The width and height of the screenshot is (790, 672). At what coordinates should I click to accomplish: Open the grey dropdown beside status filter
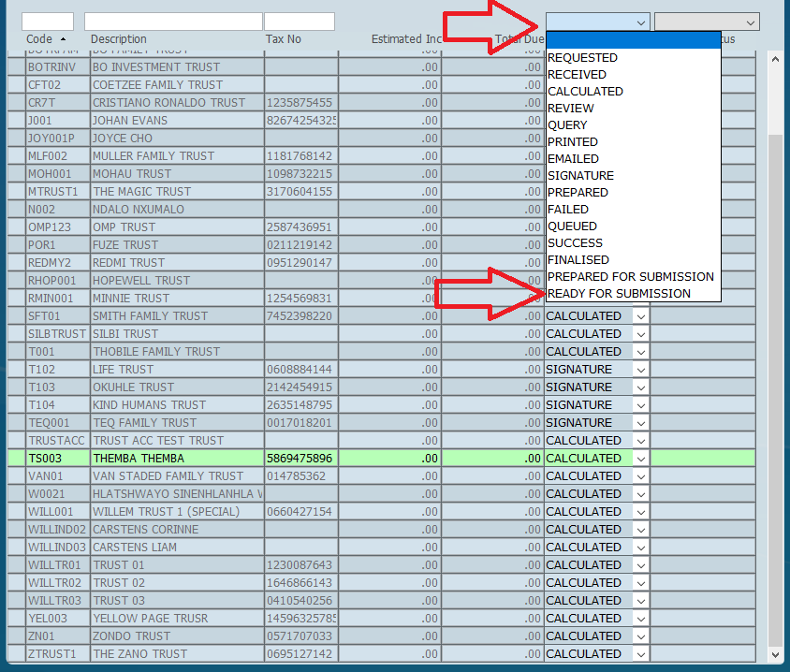(x=706, y=22)
